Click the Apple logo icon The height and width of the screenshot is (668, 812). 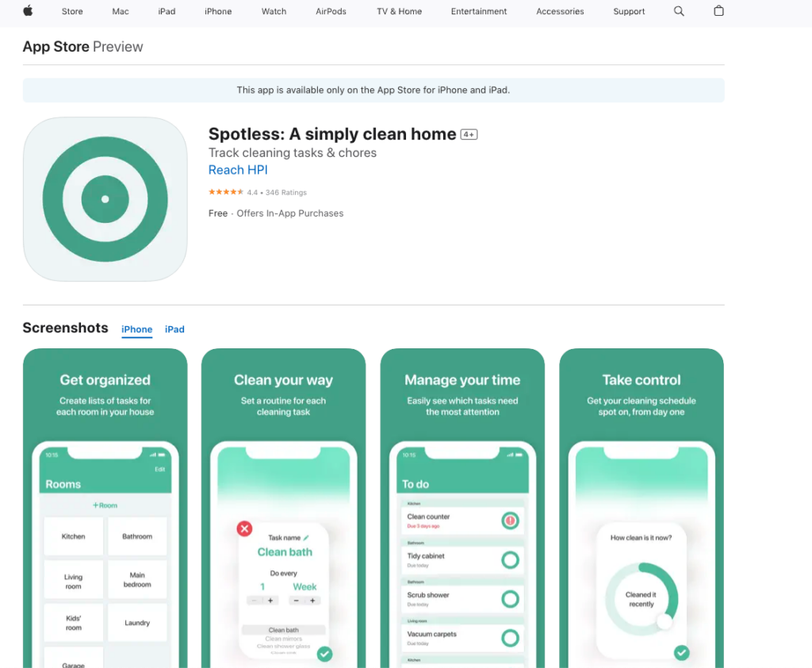[x=28, y=11]
